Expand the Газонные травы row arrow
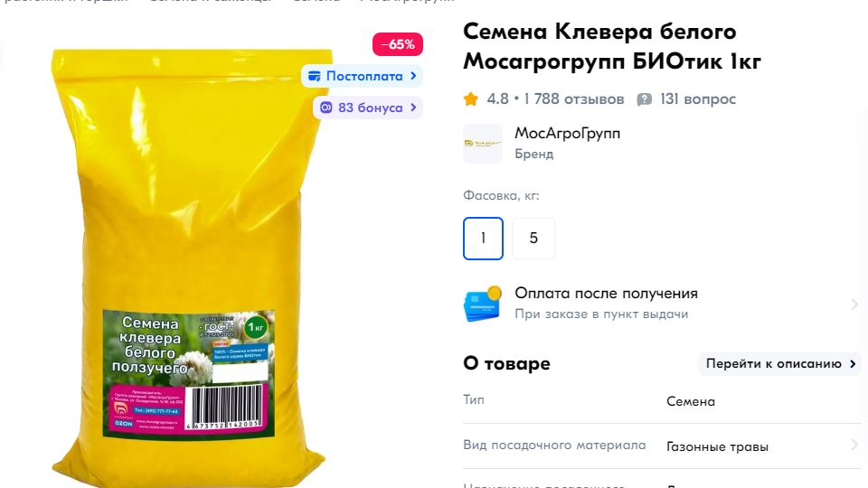Screen dimensions: 868x488 pos(854,445)
